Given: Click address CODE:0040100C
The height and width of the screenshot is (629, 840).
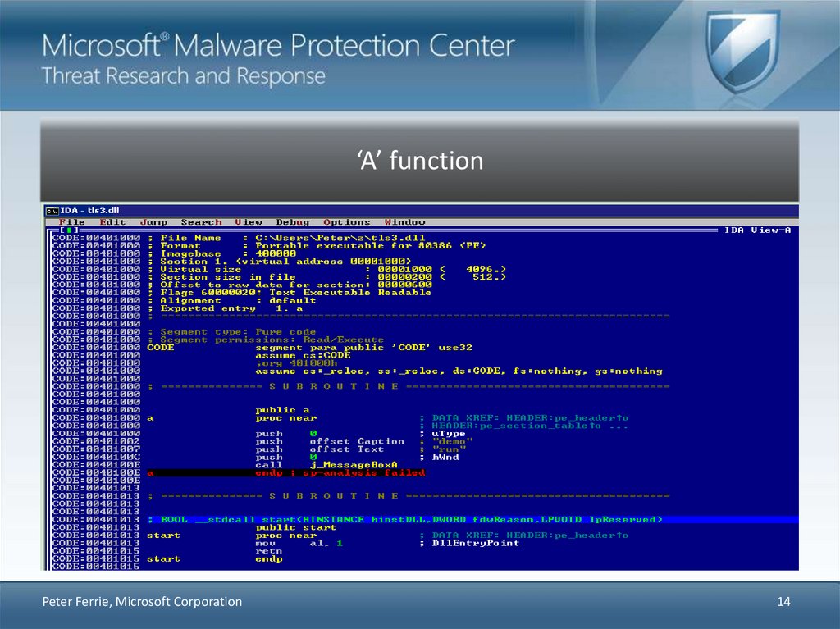Looking at the screenshot, I should [x=97, y=457].
